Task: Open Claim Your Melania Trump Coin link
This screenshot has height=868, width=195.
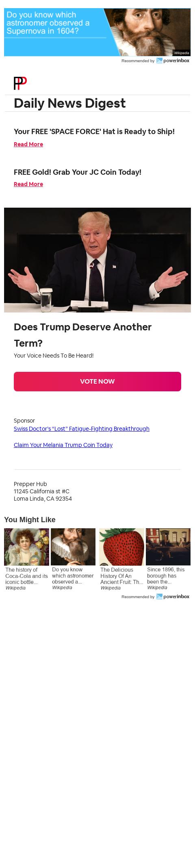Action: tap(63, 445)
